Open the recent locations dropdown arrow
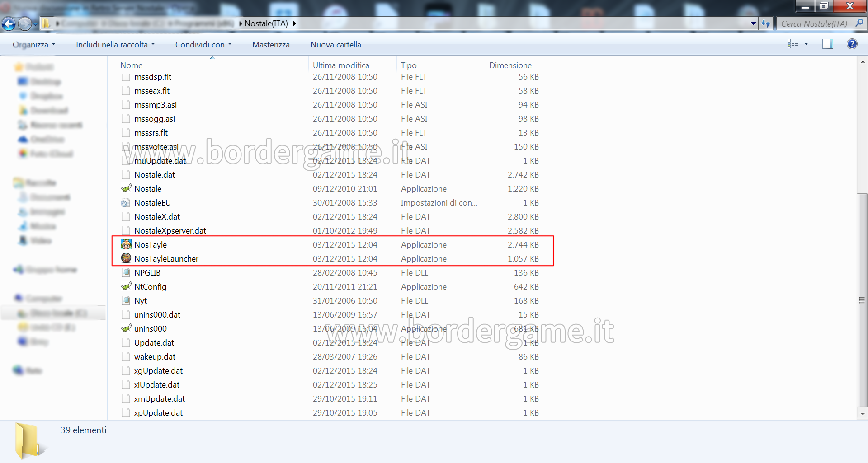868x463 pixels. [36, 24]
